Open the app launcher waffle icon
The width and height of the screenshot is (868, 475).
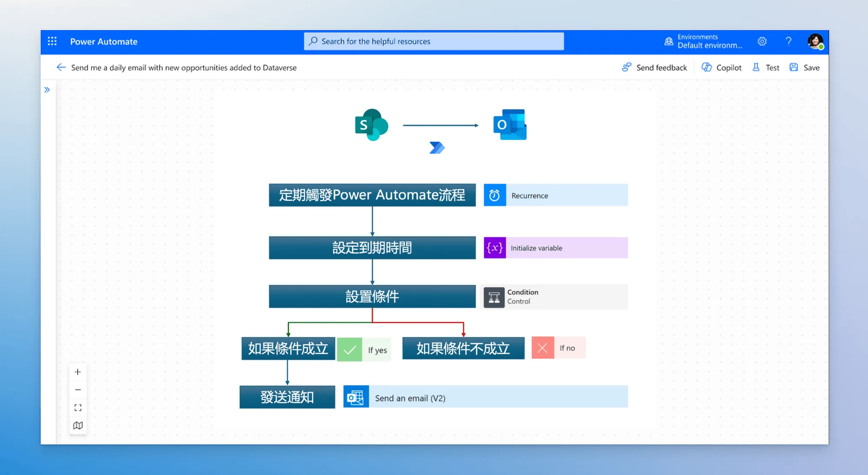(52, 41)
